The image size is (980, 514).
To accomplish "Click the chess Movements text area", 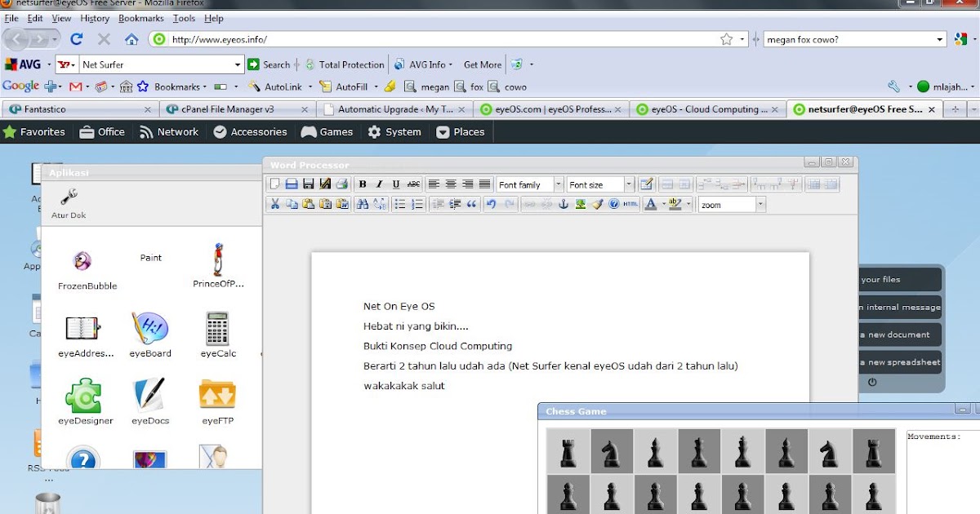I will pyautogui.click(x=942, y=472).
